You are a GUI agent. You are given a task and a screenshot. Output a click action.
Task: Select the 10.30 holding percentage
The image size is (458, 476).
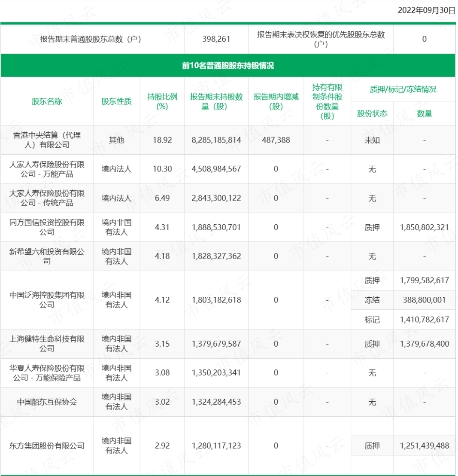coord(162,169)
